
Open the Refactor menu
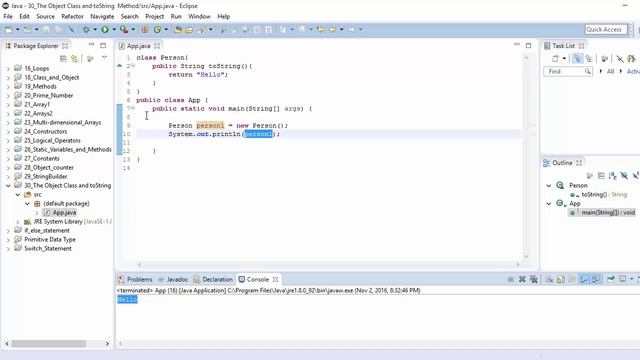(x=72, y=16)
